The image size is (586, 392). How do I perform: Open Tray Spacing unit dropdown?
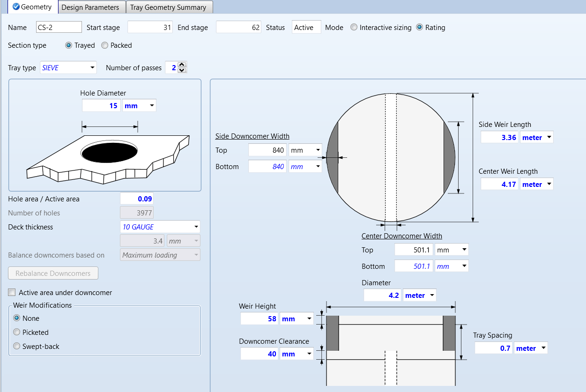click(x=531, y=348)
